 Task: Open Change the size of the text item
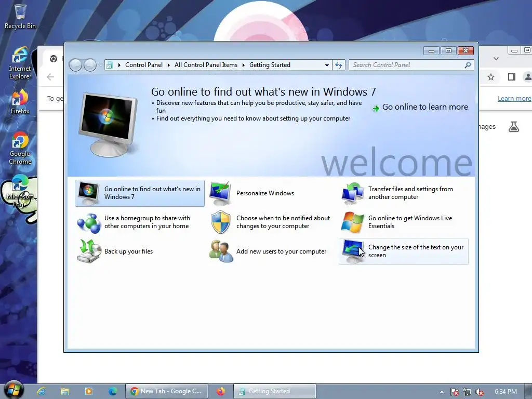tap(403, 251)
